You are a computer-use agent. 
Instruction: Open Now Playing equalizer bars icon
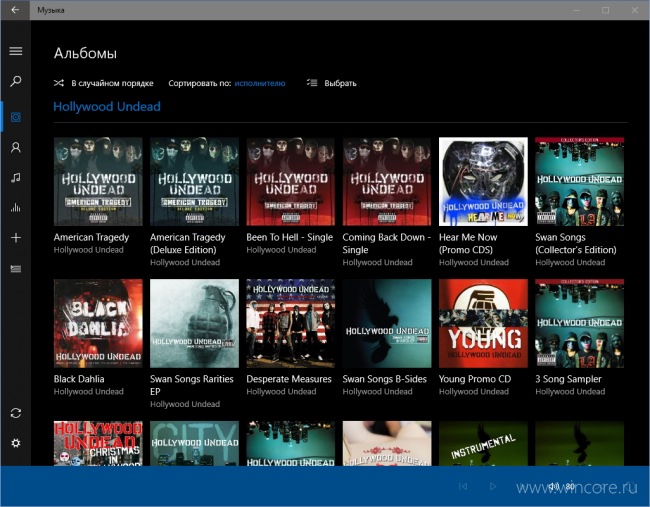click(16, 207)
